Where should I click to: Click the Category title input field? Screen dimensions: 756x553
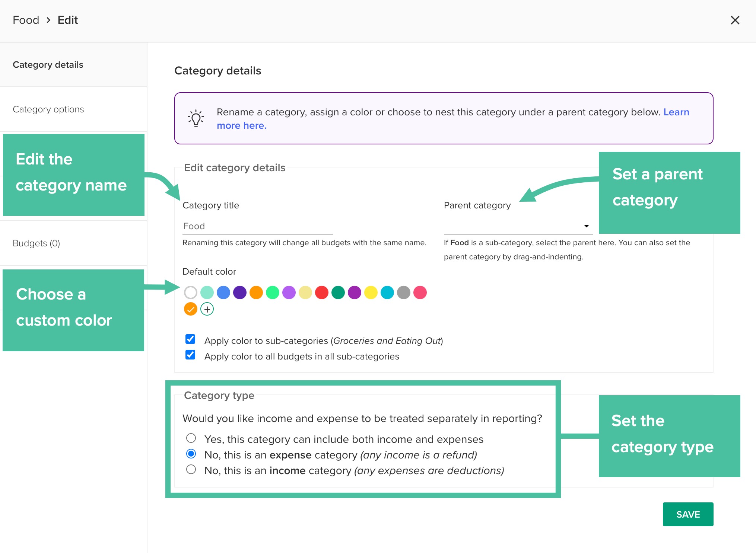(x=257, y=226)
